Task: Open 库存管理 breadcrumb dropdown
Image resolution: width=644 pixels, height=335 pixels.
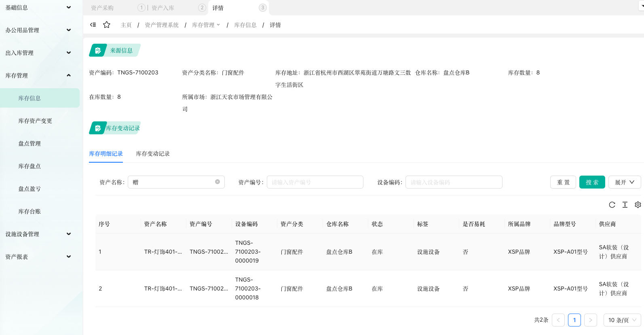Action: (x=206, y=25)
